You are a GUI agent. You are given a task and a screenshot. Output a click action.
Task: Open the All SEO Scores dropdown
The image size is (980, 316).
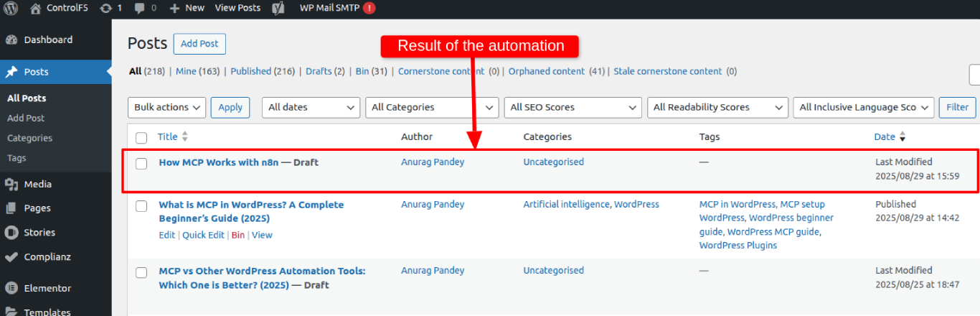(573, 107)
